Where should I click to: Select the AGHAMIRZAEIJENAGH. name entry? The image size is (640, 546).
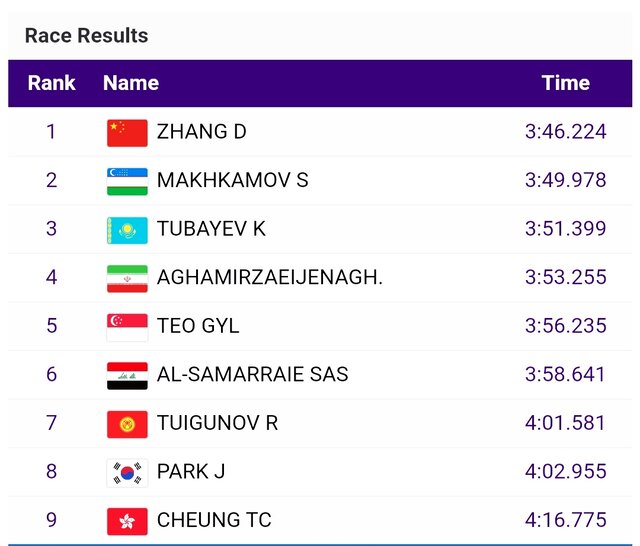(x=270, y=278)
